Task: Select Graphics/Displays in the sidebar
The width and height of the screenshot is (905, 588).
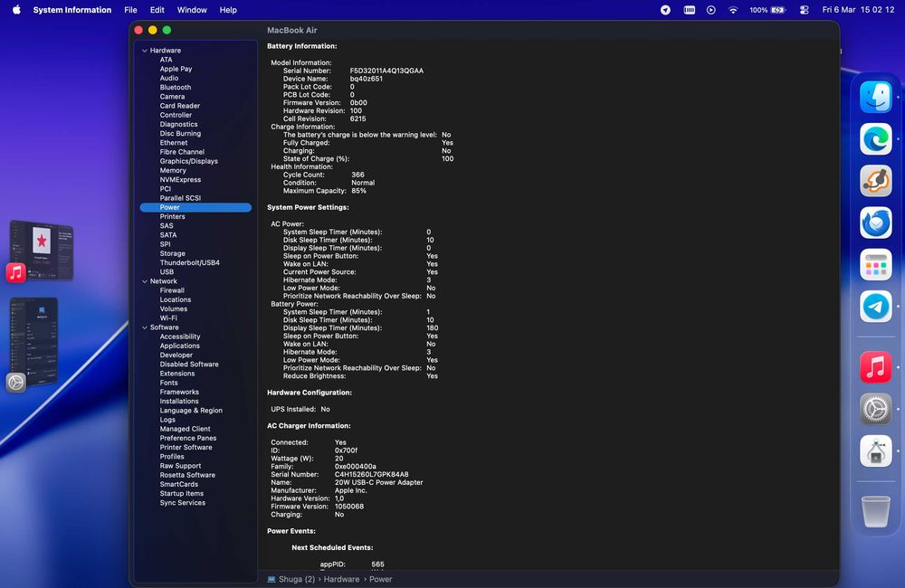Action: click(x=189, y=162)
